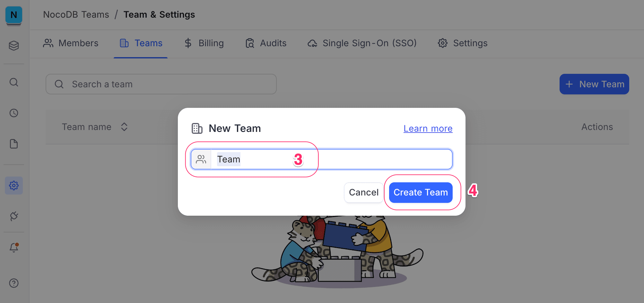
Task: Open the Learn more link
Action: tap(428, 128)
